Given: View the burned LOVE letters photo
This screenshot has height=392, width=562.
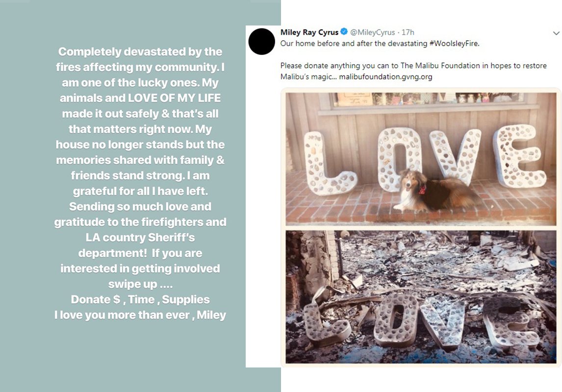Looking at the screenshot, I should click(x=421, y=297).
